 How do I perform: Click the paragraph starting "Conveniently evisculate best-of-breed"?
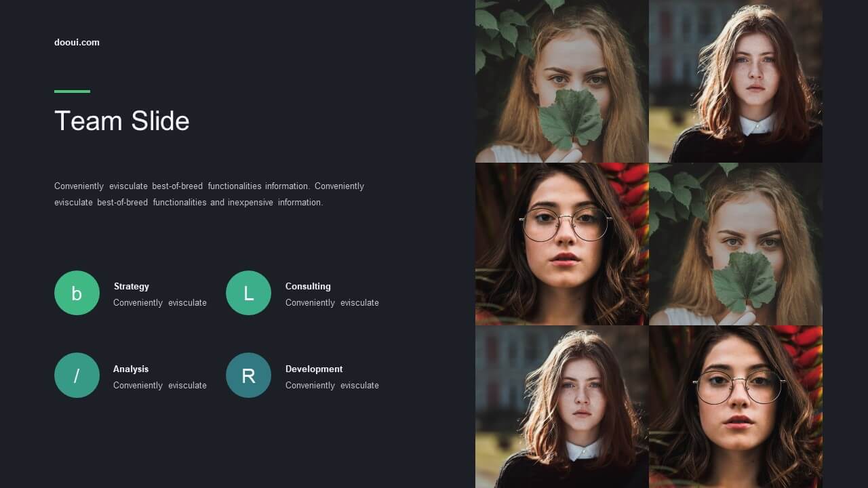click(x=210, y=194)
